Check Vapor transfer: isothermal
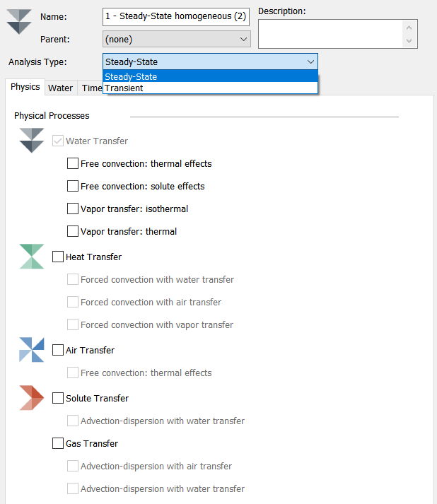The image size is (437, 504). 73,209
